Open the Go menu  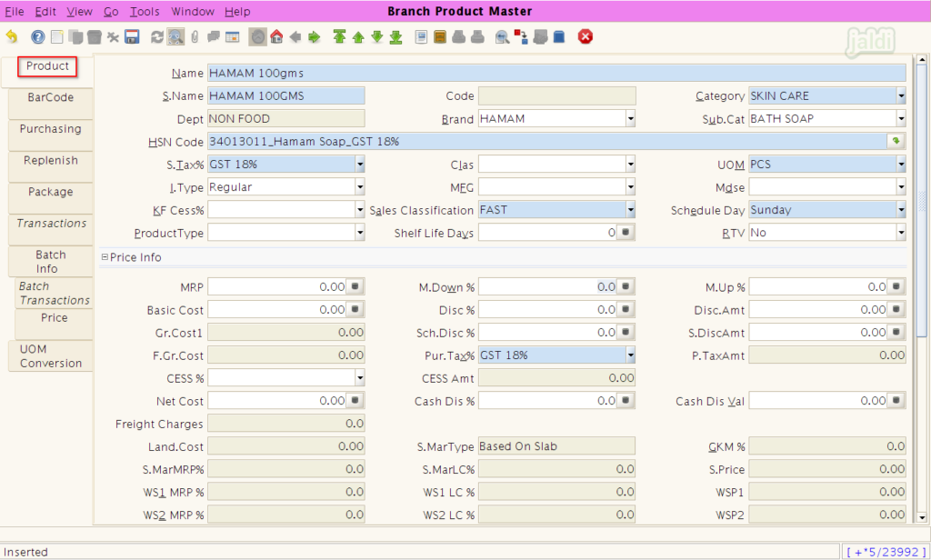click(x=111, y=11)
